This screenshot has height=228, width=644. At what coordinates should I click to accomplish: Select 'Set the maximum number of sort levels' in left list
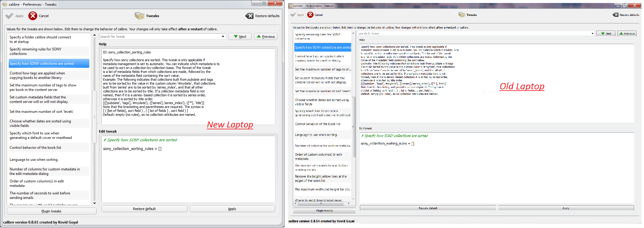(x=49, y=111)
